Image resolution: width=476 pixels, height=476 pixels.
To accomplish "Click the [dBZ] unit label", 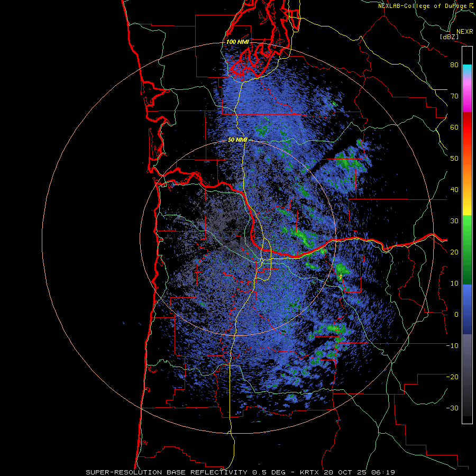I will pos(449,36).
